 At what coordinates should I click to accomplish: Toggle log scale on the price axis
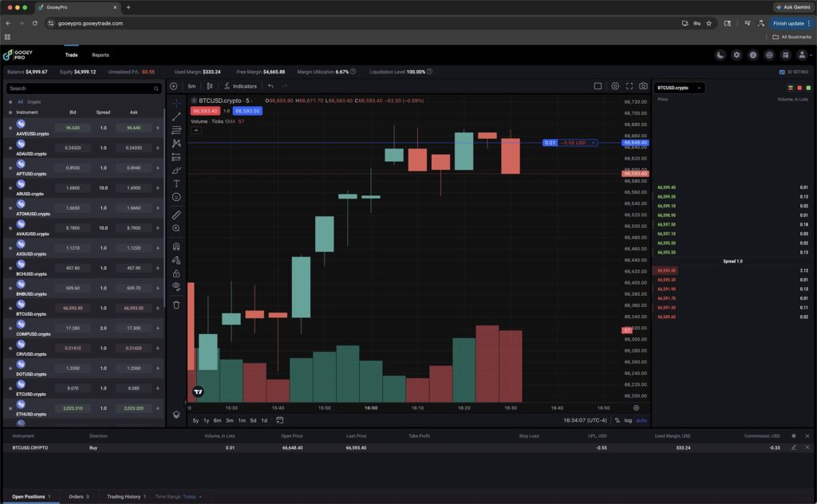[629, 420]
